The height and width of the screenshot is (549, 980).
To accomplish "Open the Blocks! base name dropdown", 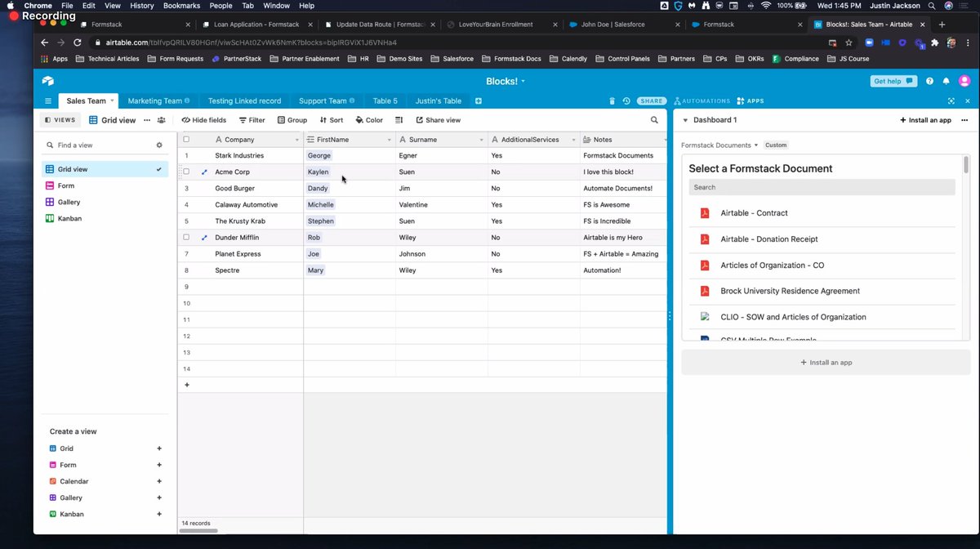I will pyautogui.click(x=506, y=81).
